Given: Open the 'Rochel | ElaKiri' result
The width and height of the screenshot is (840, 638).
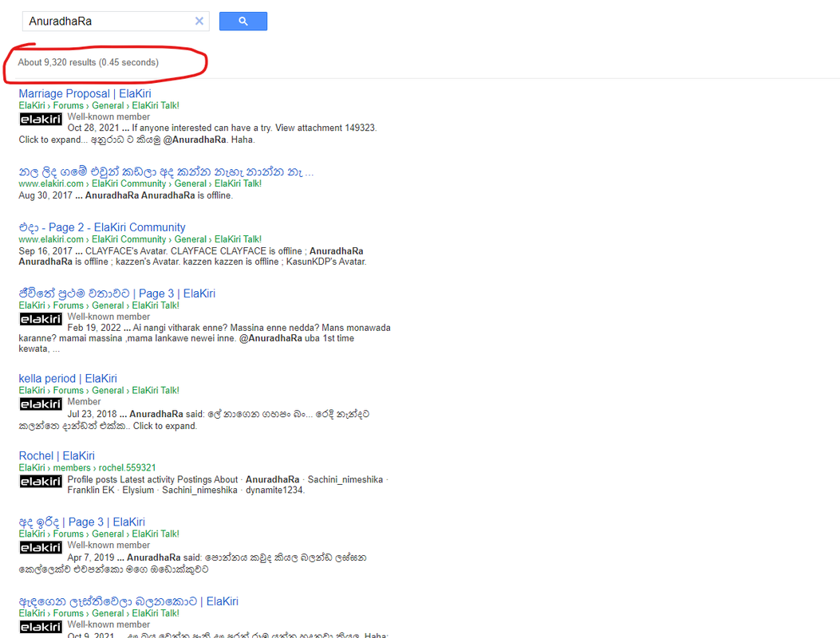Looking at the screenshot, I should pyautogui.click(x=57, y=456).
